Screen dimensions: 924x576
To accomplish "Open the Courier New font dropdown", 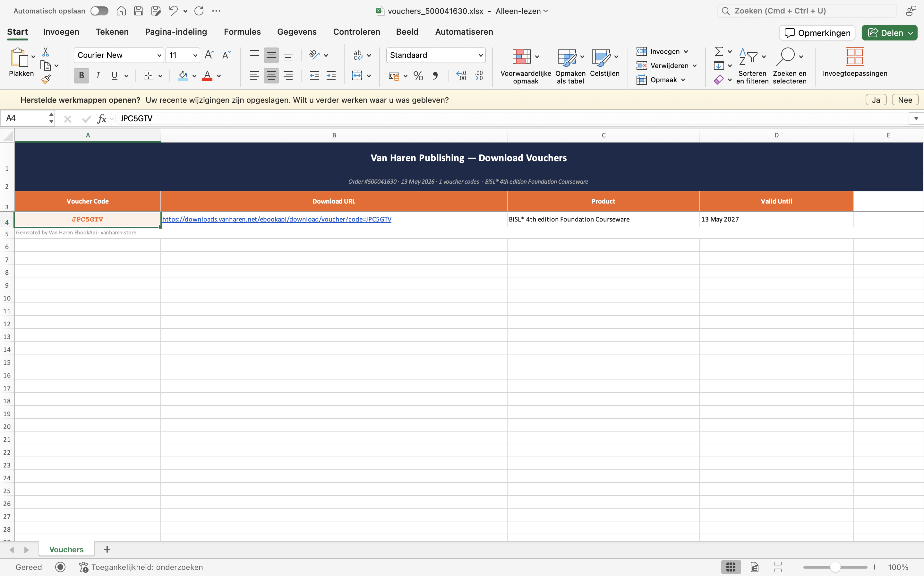I will 159,56.
